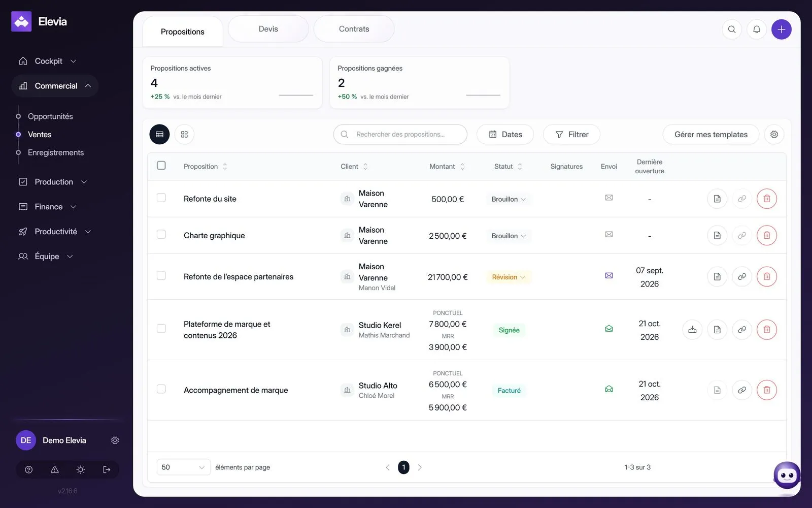Open the chatbot assistant avatar

(x=787, y=476)
